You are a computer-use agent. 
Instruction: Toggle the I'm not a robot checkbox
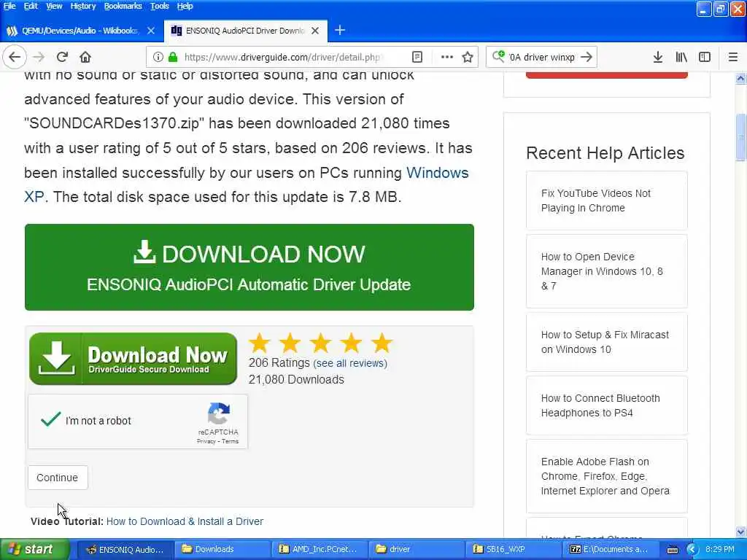50,420
